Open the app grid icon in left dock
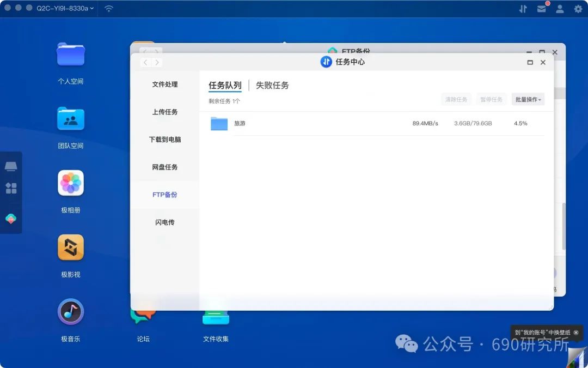Viewport: 588px width, 368px height. pos(11,188)
